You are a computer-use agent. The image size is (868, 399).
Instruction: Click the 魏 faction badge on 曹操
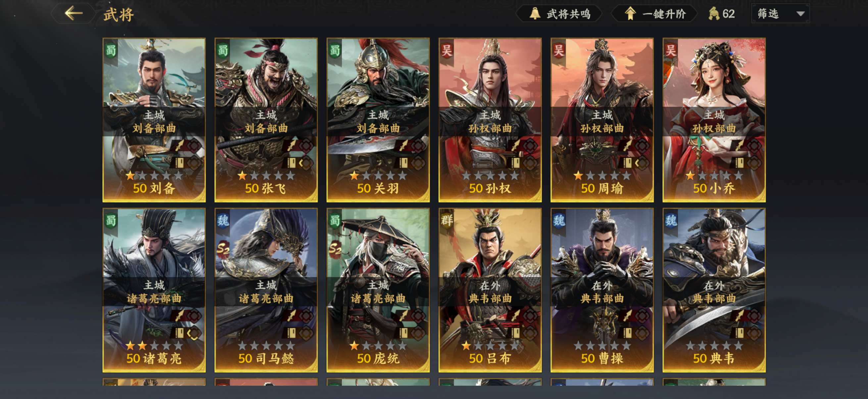point(559,221)
